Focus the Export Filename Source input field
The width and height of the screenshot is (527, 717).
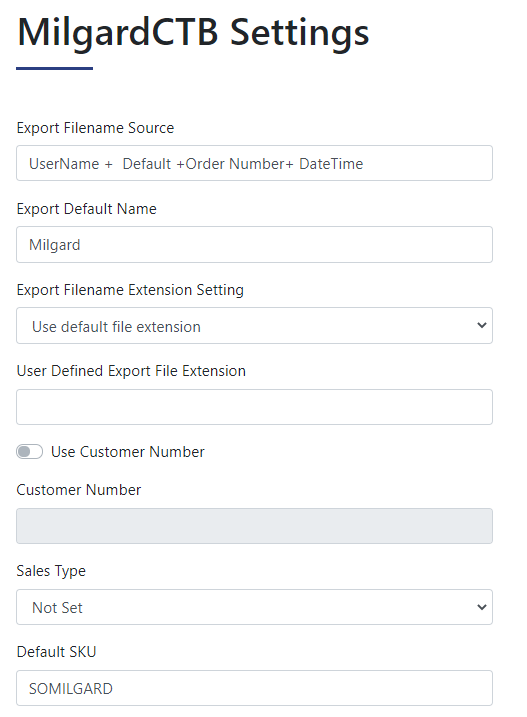point(254,163)
